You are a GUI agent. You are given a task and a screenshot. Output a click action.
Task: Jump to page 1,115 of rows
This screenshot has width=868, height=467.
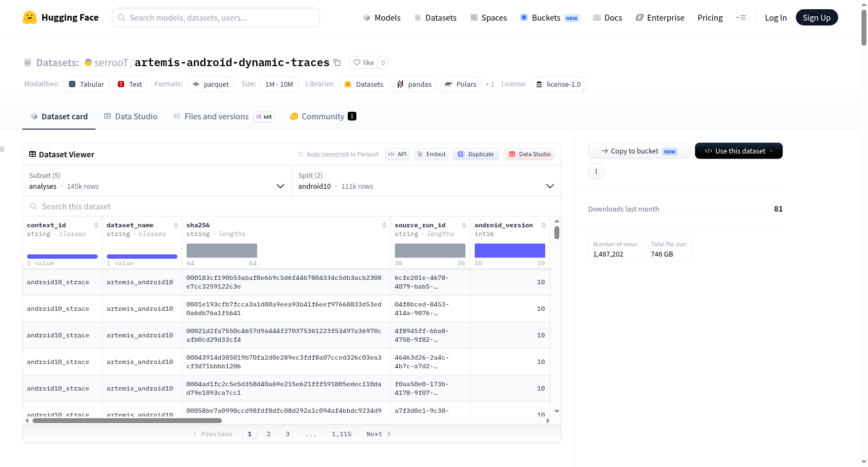pyautogui.click(x=342, y=434)
